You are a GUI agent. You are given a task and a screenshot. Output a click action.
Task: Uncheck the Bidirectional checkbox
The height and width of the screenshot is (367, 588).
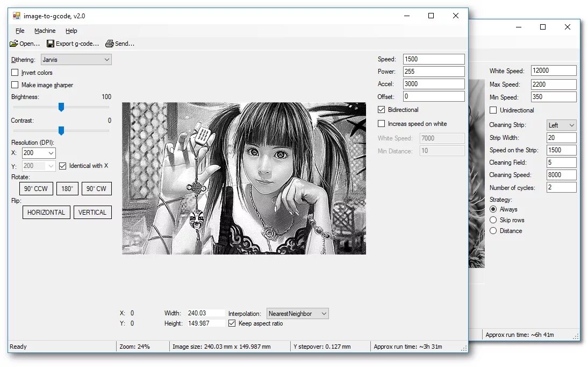(x=382, y=110)
